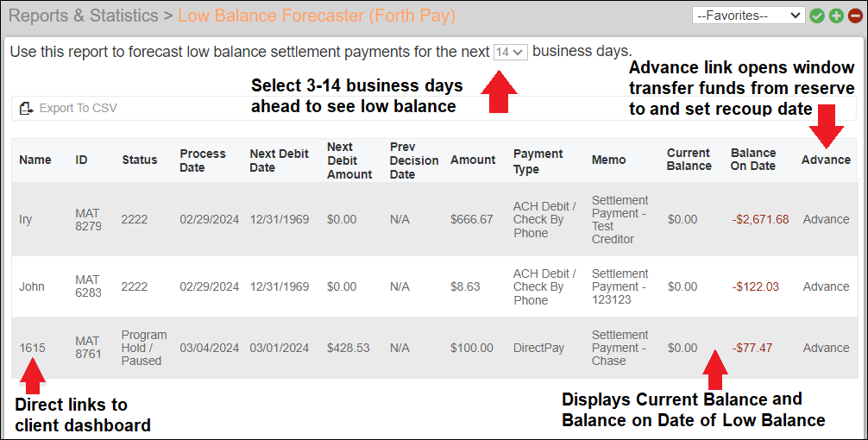Sort by the Status column header
This screenshot has height=440, width=868.
click(x=140, y=160)
